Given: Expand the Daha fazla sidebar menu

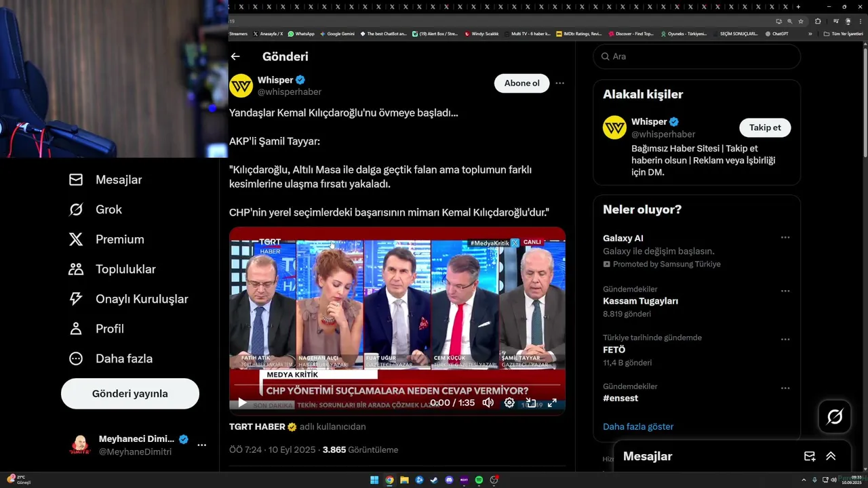Looking at the screenshot, I should coord(111,359).
